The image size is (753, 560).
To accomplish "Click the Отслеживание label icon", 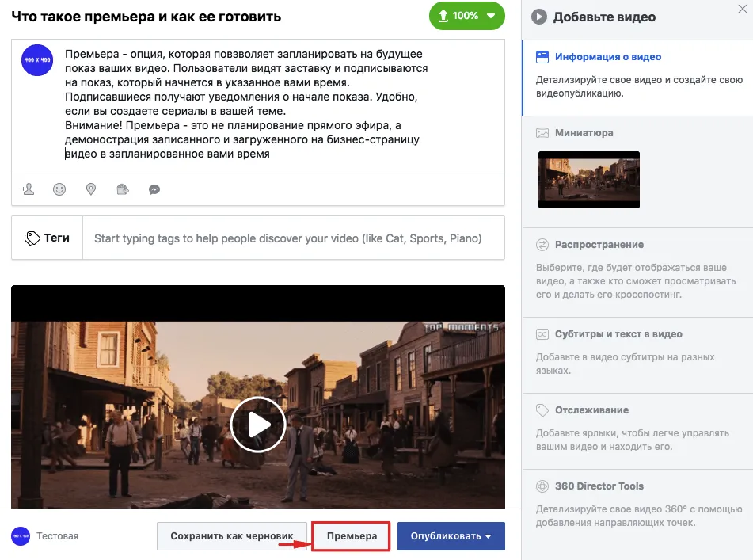I will point(542,410).
